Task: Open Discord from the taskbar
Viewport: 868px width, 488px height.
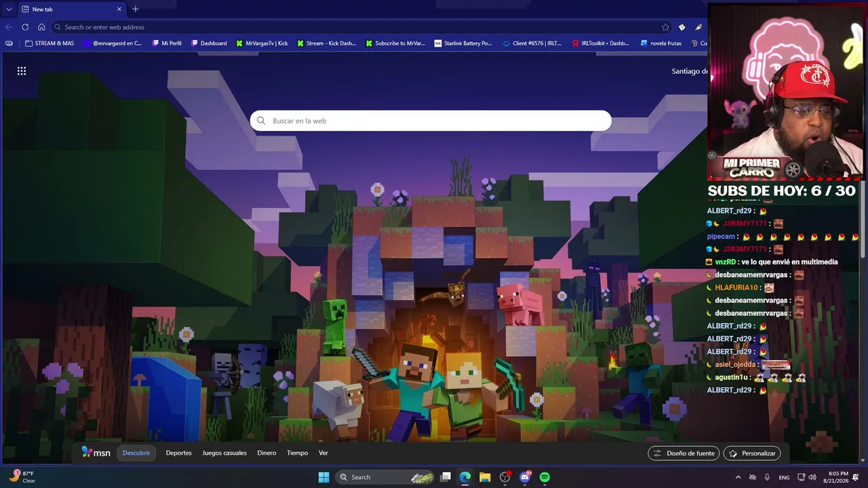Action: pos(525,477)
